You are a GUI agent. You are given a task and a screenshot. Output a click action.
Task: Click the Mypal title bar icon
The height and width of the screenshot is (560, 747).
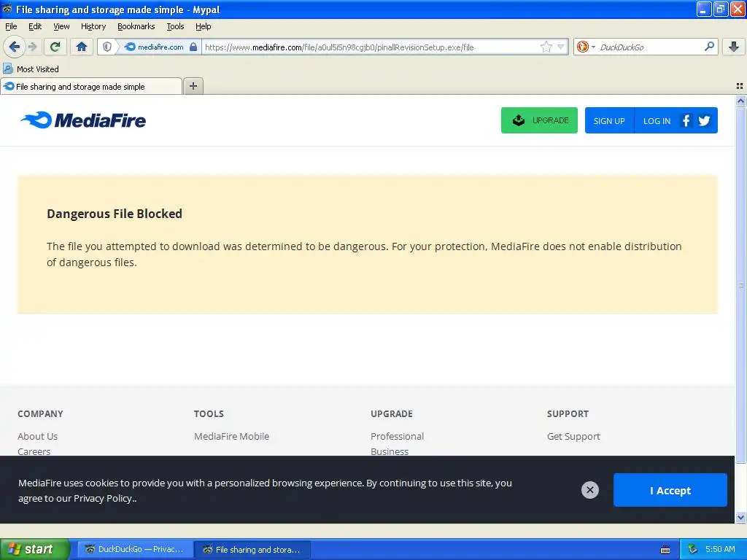coord(7,9)
